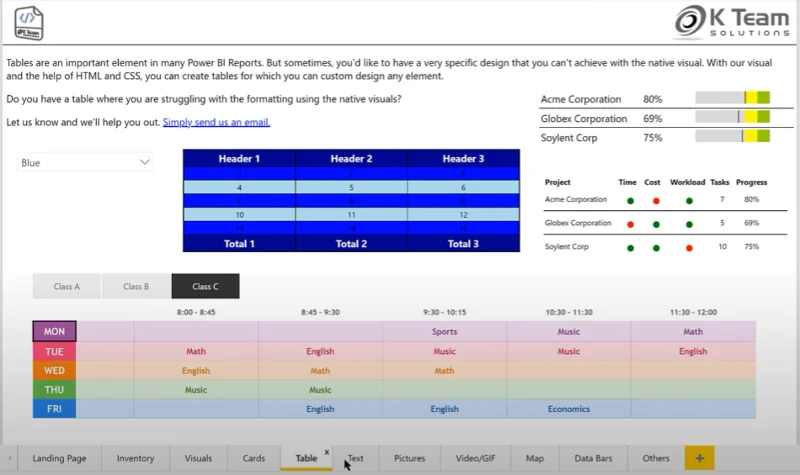Click table cell with value 11
The width and height of the screenshot is (800, 475).
(352, 215)
